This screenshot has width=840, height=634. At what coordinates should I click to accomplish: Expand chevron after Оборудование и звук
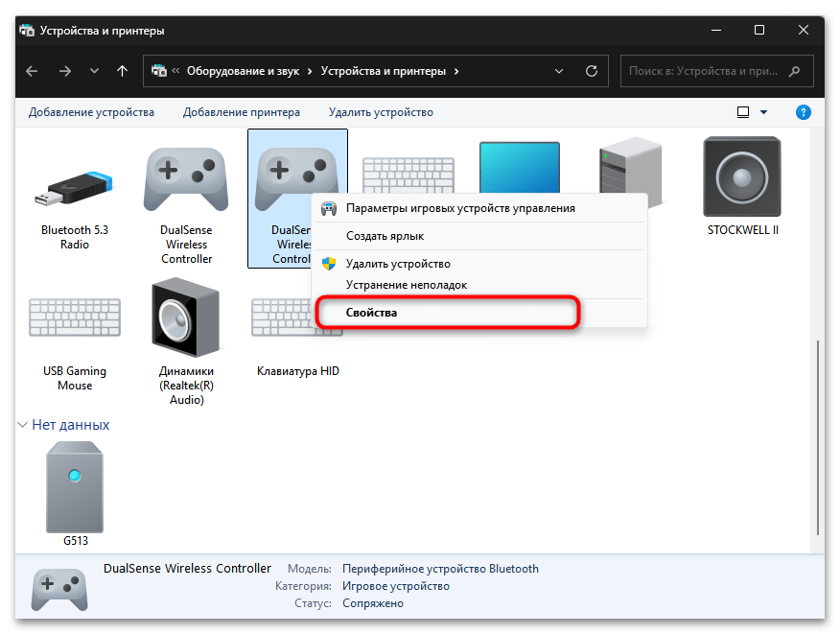pos(310,71)
